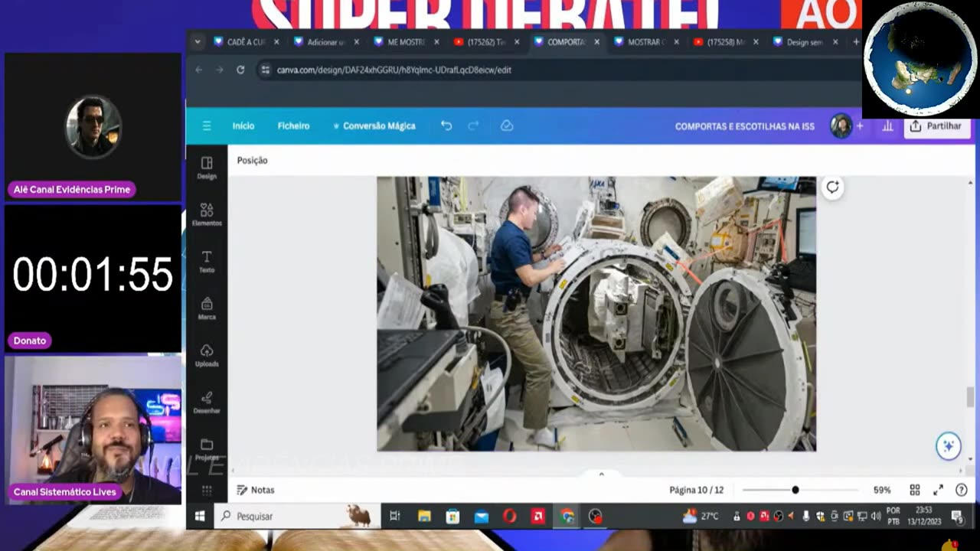Open the Marca brand panel
The width and height of the screenshot is (980, 551).
207,308
